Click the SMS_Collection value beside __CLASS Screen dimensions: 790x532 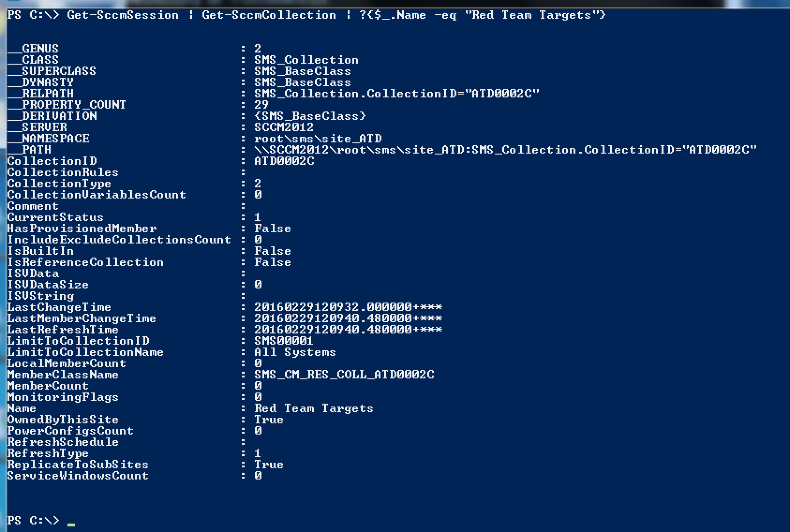tap(306, 60)
